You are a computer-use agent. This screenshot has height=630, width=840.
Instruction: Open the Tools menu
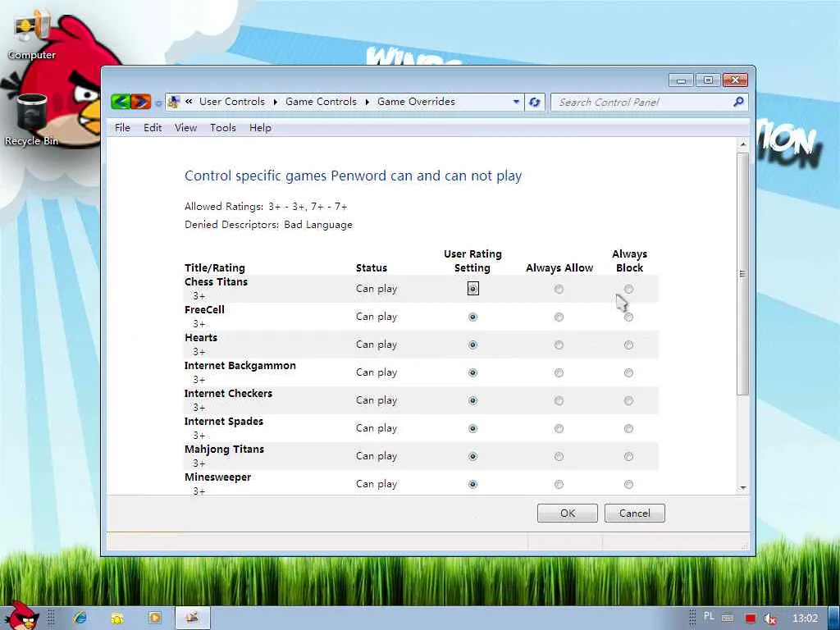223,127
